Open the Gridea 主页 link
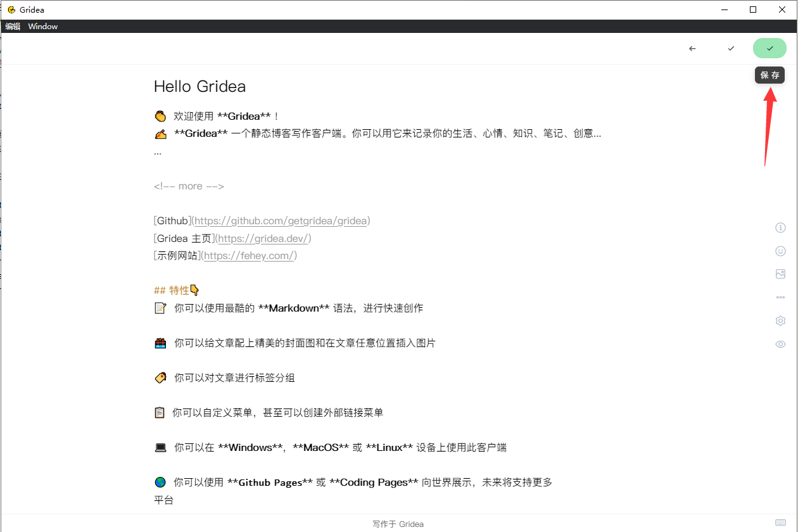Viewport: 798px width, 532px height. (x=263, y=238)
